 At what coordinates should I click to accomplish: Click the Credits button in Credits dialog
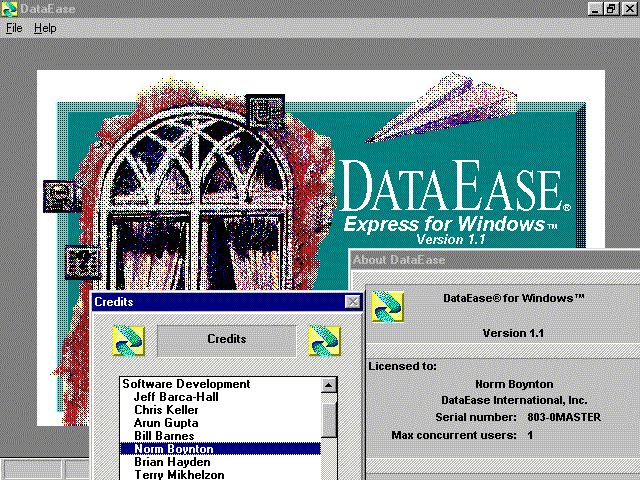point(227,340)
